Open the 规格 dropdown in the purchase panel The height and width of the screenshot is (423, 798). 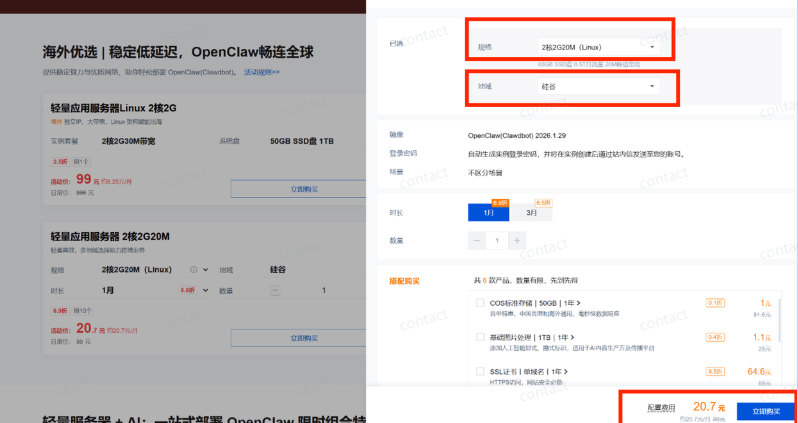click(x=598, y=47)
